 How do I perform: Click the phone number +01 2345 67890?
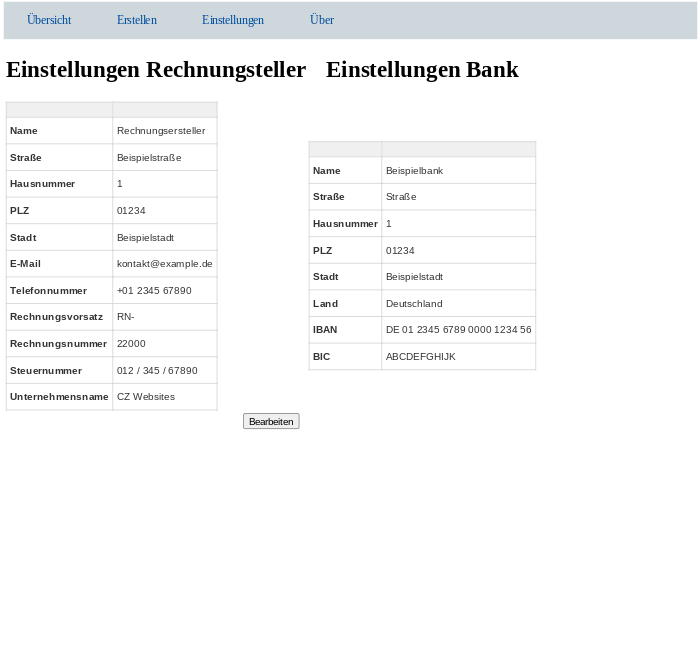154,291
